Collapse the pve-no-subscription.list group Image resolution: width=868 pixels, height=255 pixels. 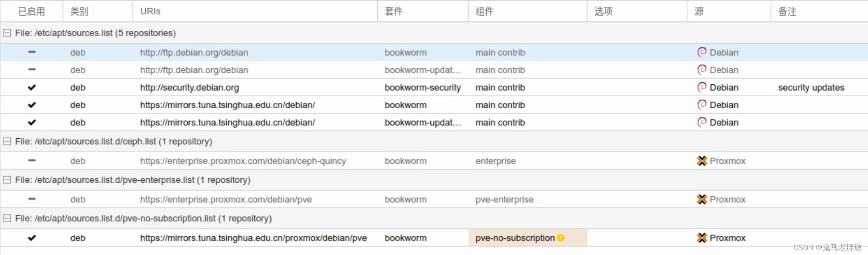click(x=6, y=218)
